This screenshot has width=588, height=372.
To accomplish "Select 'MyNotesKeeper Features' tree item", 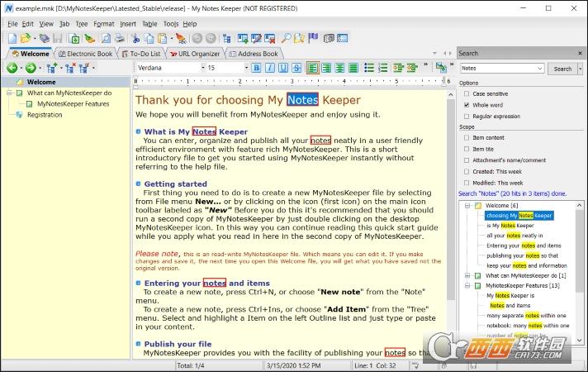I will pyautogui.click(x=73, y=104).
